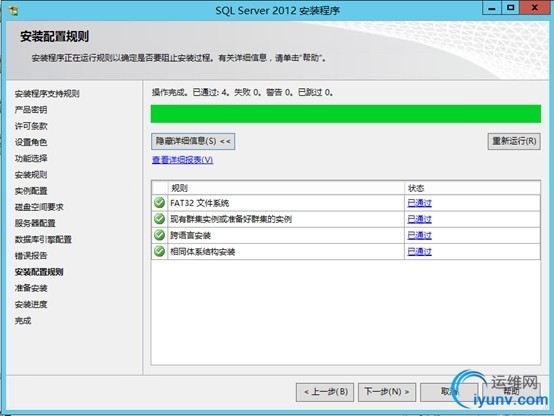This screenshot has width=554, height=416.
Task: Select 产品密钥 step in sidebar
Action: click(x=31, y=110)
